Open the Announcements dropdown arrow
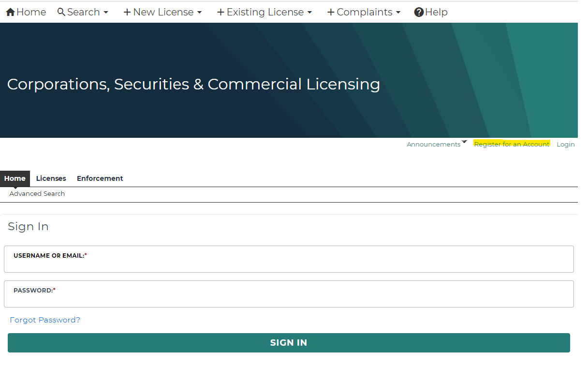 click(464, 142)
